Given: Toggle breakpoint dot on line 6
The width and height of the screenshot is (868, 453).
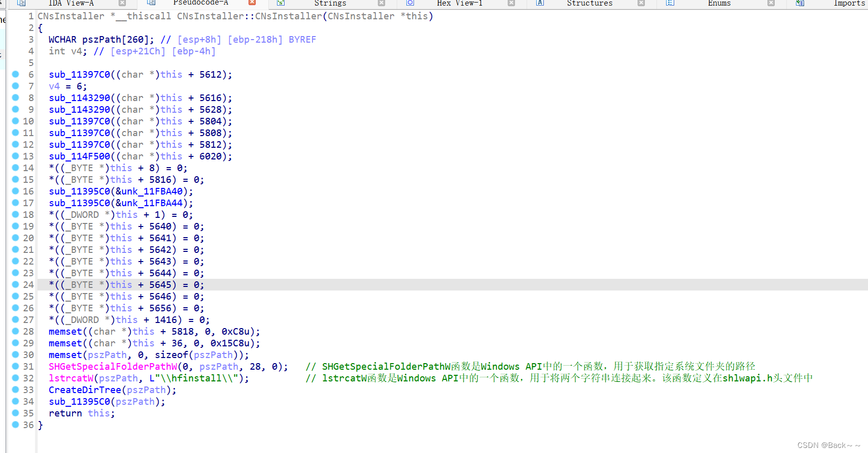Looking at the screenshot, I should click(x=16, y=74).
